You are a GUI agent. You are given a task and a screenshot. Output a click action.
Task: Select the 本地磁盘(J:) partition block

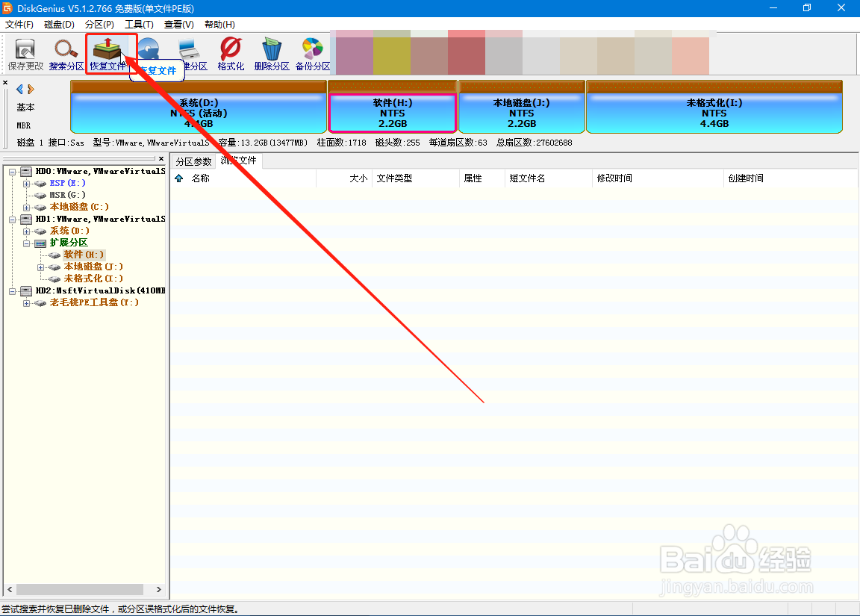pyautogui.click(x=522, y=107)
